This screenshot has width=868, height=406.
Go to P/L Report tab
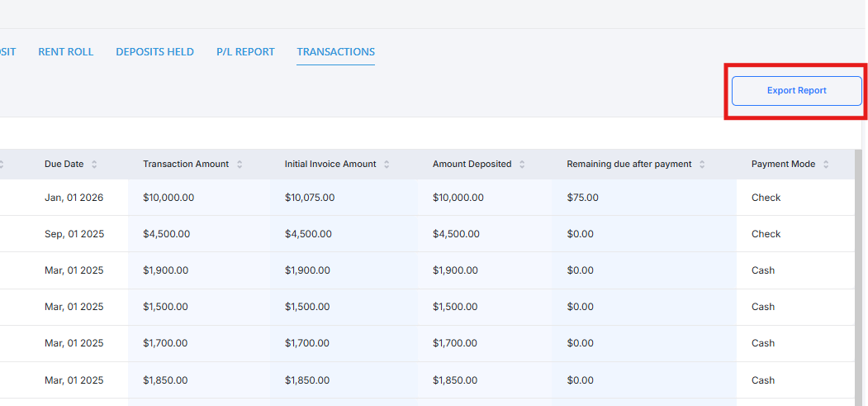point(245,52)
